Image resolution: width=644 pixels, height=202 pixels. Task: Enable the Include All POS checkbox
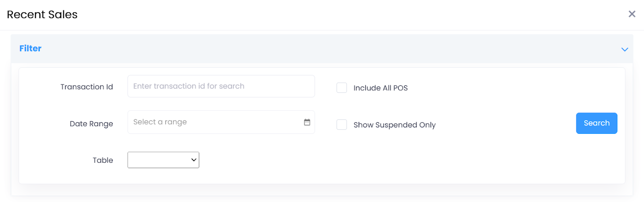[x=342, y=88]
